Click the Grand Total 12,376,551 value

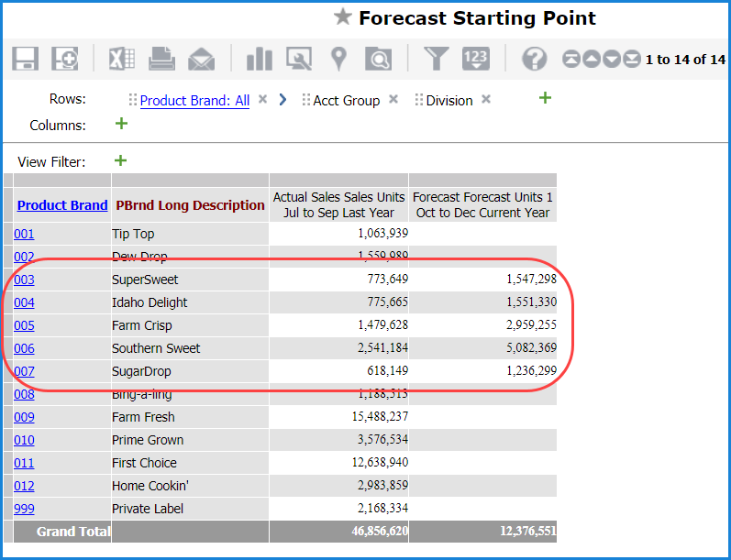tap(528, 531)
